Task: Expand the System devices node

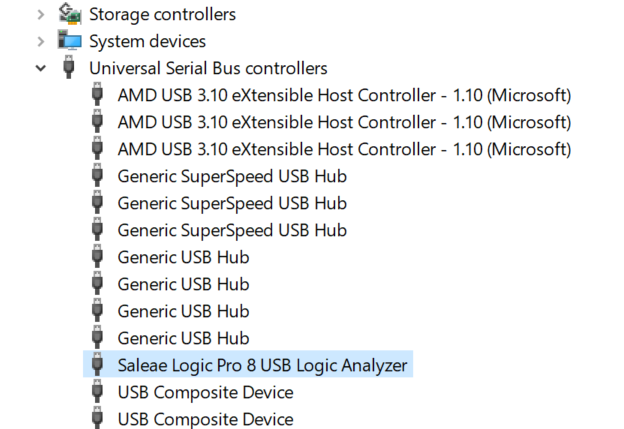Action: 40,41
